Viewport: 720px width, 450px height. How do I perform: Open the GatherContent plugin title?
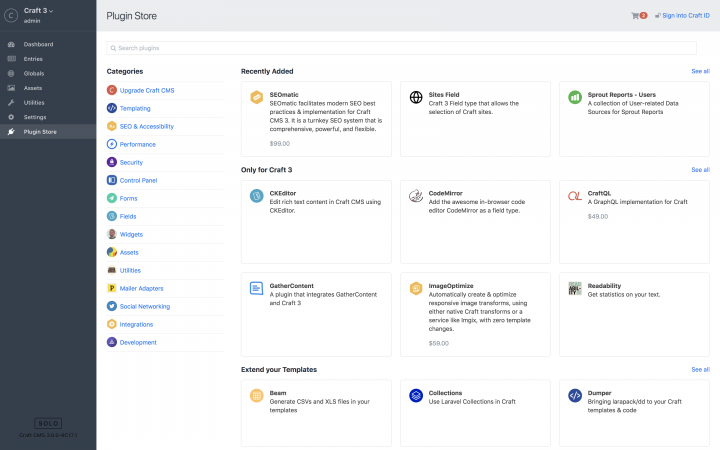point(292,286)
